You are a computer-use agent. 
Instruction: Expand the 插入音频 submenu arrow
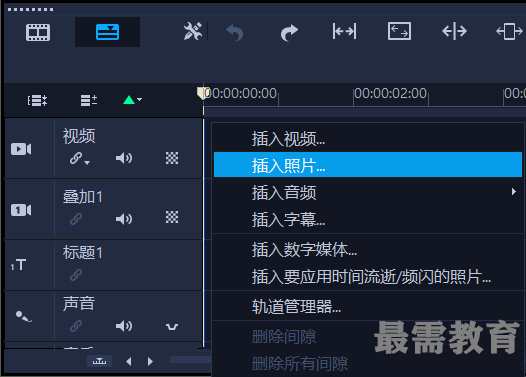coord(514,192)
